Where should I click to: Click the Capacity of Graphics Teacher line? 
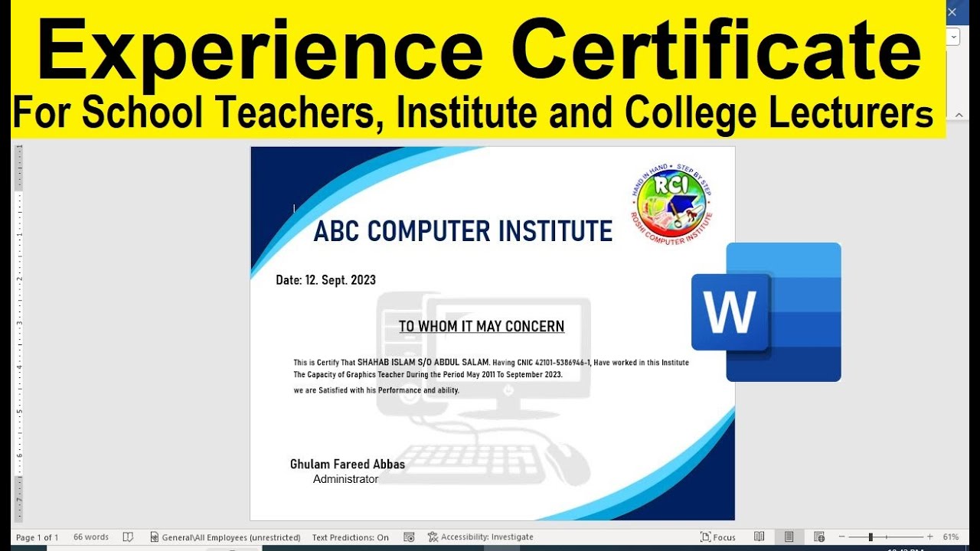pyautogui.click(x=428, y=375)
